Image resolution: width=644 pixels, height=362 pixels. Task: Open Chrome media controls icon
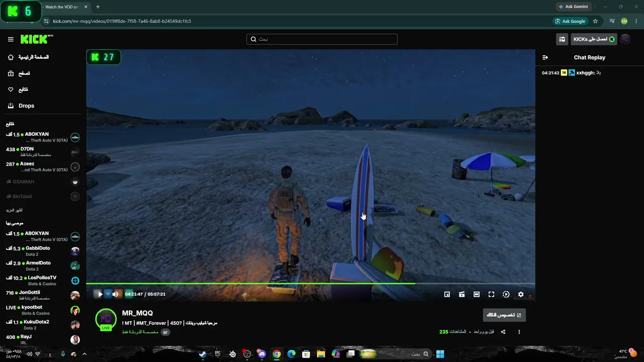(612, 21)
